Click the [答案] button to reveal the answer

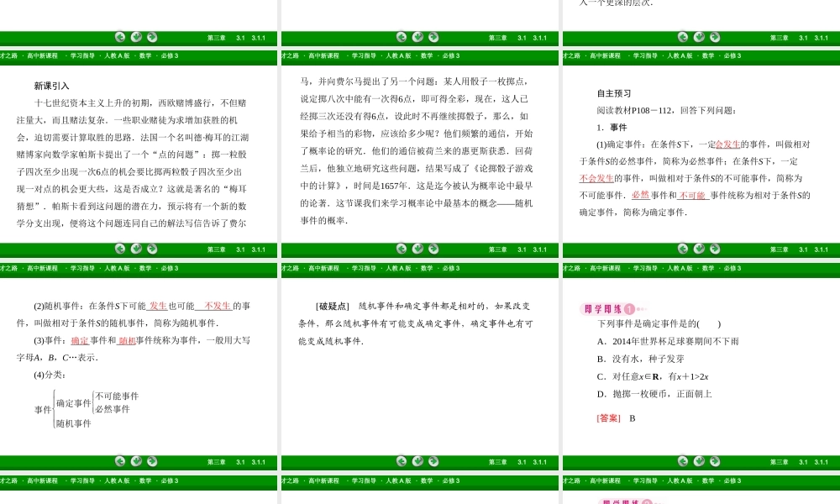click(606, 417)
